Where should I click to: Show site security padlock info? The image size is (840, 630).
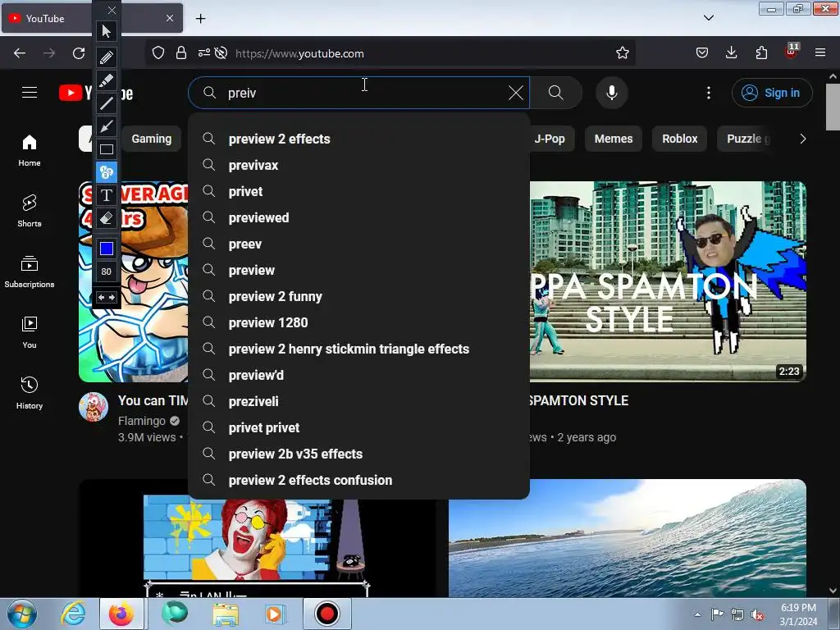coord(181,53)
